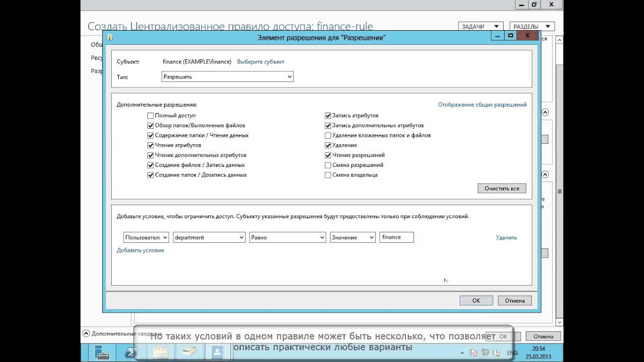
Task: Open the ЗАДАЧИ dropdown in background window
Action: pos(480,27)
